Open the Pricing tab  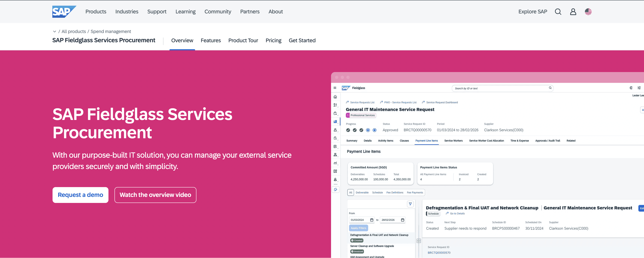coord(273,40)
